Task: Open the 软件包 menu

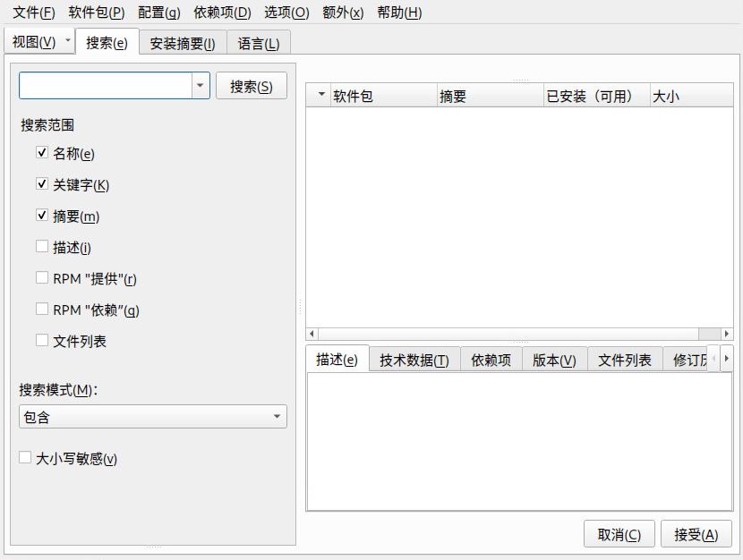Action: coord(97,13)
